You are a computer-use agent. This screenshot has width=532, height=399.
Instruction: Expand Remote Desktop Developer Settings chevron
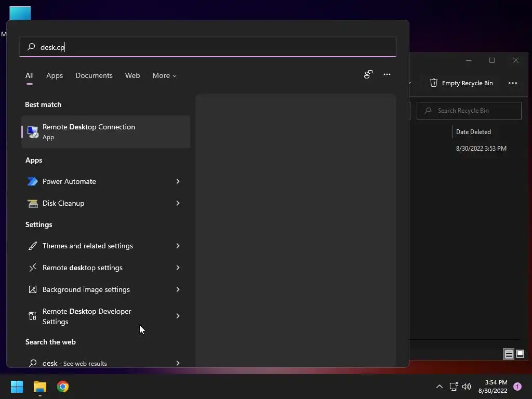pyautogui.click(x=178, y=316)
